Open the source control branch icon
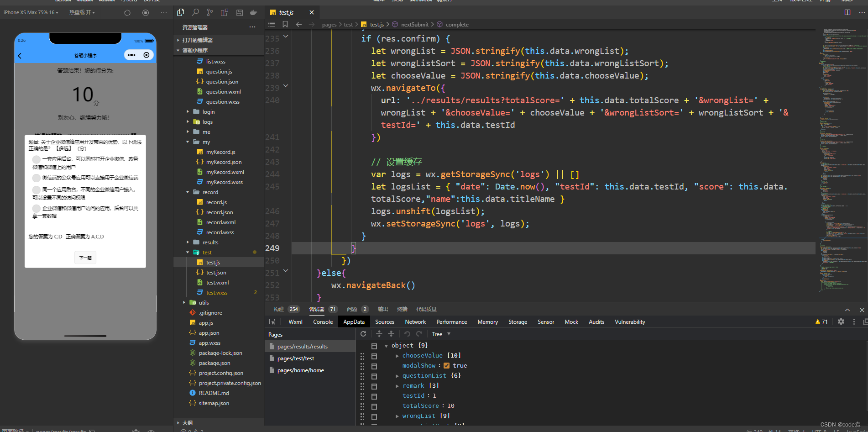Image resolution: width=868 pixels, height=432 pixels. point(209,12)
